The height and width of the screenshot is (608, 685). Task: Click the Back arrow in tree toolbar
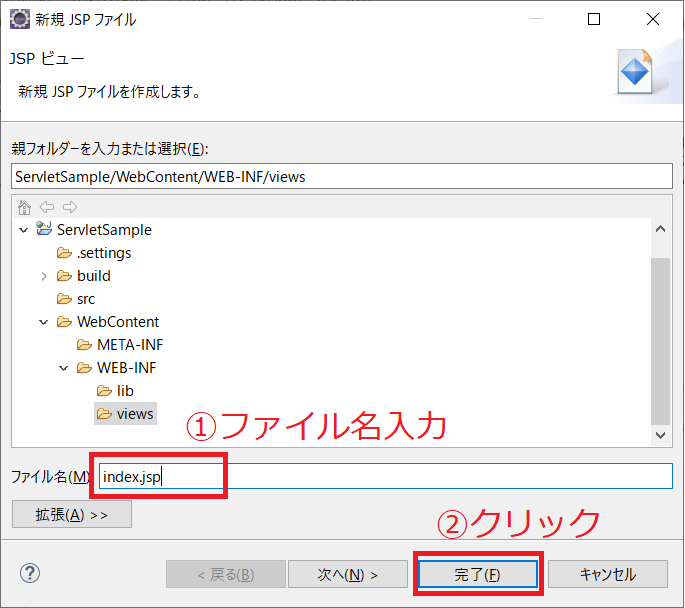tap(47, 207)
